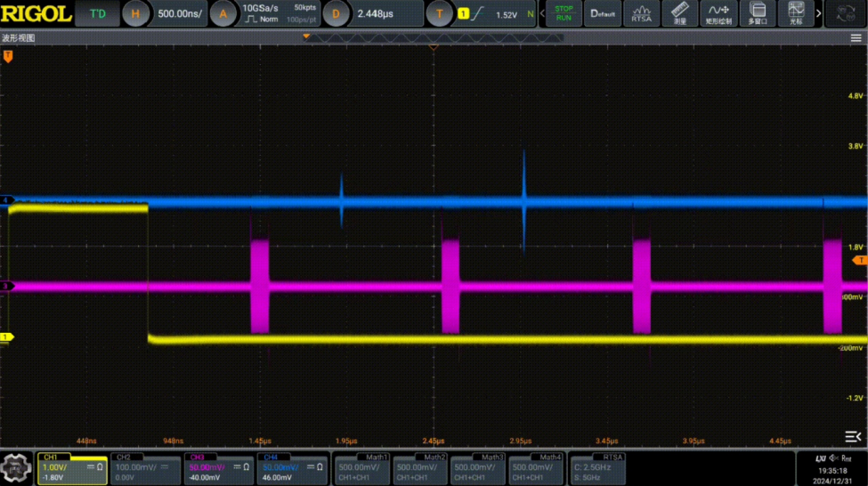Open the 2024/12/31 date display
The width and height of the screenshot is (868, 486).
[x=832, y=481]
